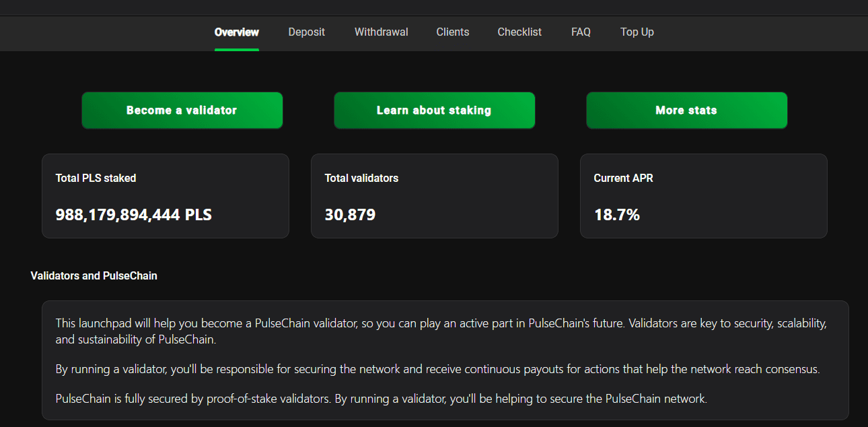
Task: Click the paragraph starting 'By running a validator, you'll be responsible'
Action: click(x=438, y=369)
